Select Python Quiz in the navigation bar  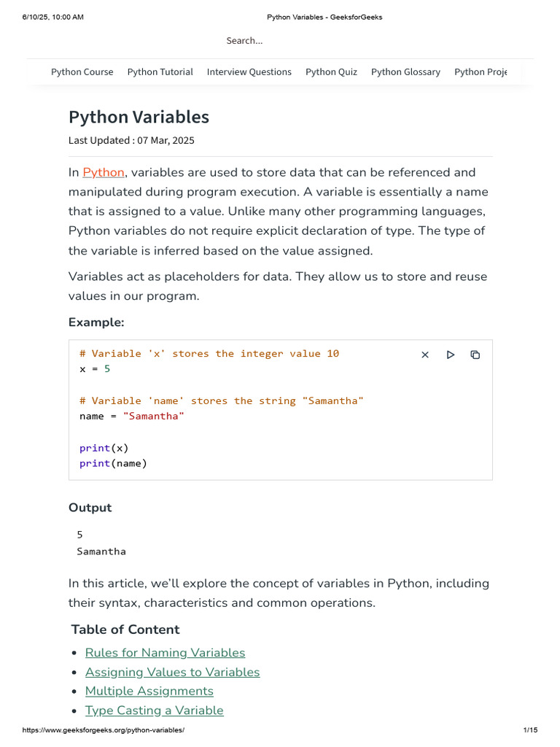(331, 71)
